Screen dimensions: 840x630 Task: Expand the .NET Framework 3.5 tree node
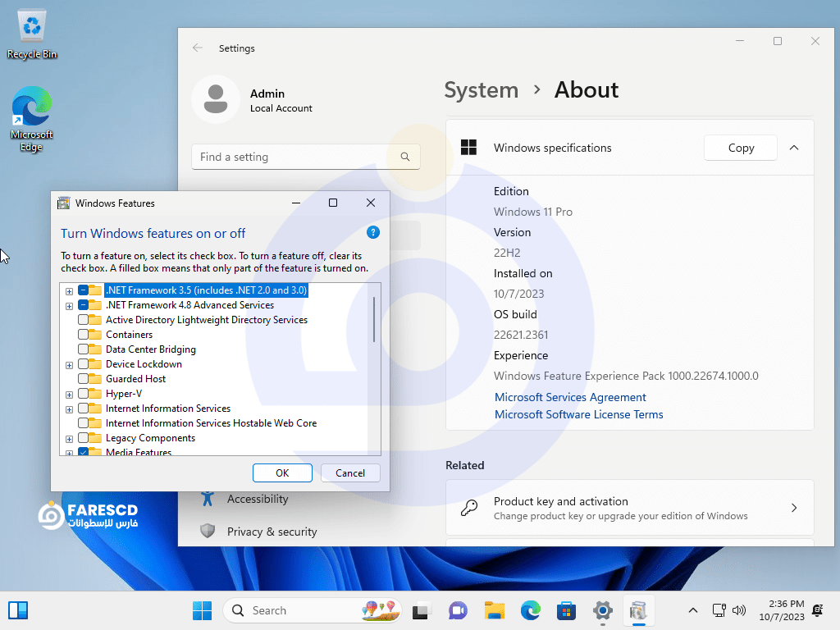(x=69, y=291)
